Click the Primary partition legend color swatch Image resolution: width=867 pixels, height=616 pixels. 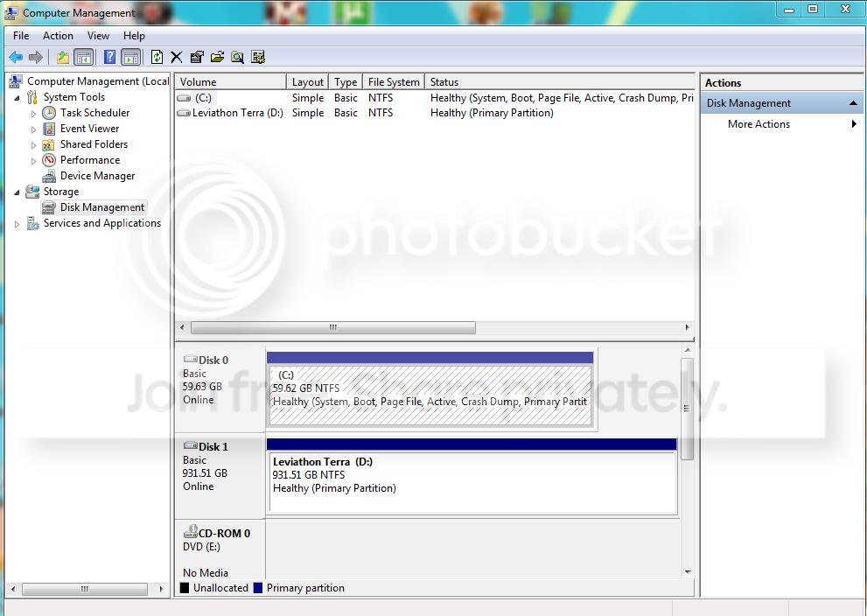(258, 588)
